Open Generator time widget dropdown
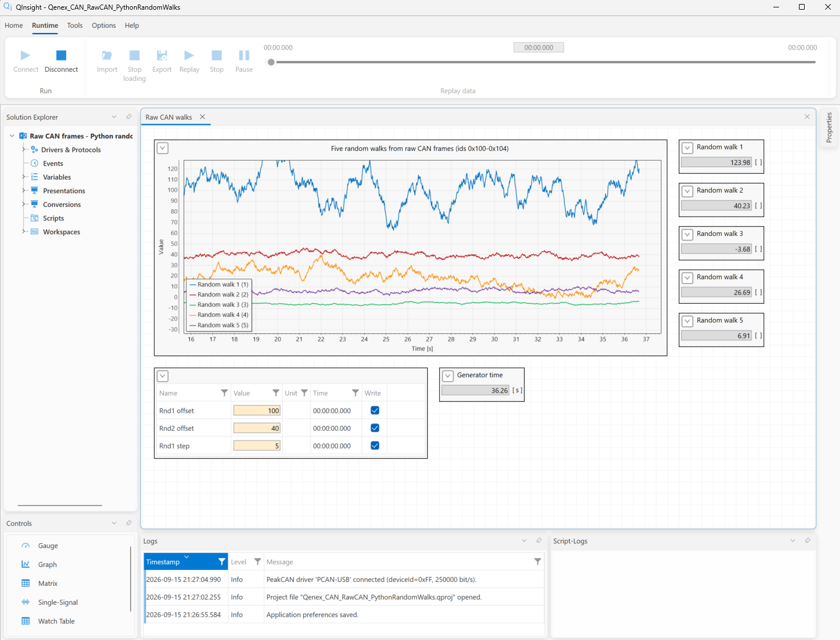Image resolution: width=840 pixels, height=640 pixels. click(x=448, y=376)
